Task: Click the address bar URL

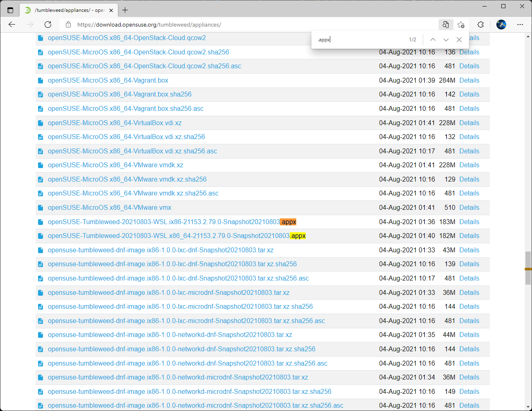Action: pyautogui.click(x=149, y=25)
